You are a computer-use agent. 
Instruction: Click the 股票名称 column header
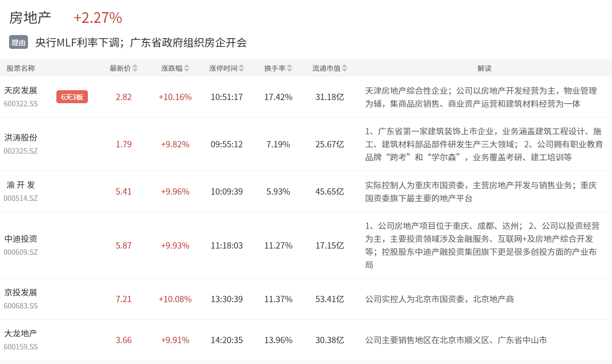pyautogui.click(x=20, y=68)
